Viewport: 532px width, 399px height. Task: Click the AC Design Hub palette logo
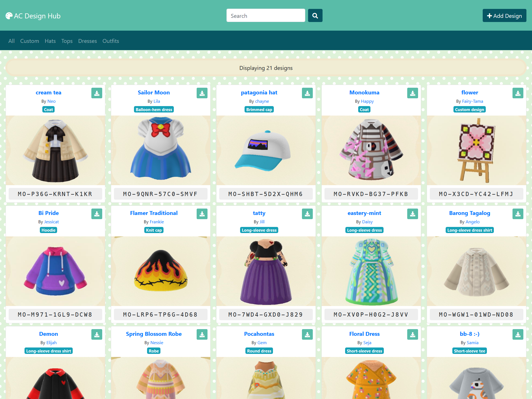tap(33, 16)
